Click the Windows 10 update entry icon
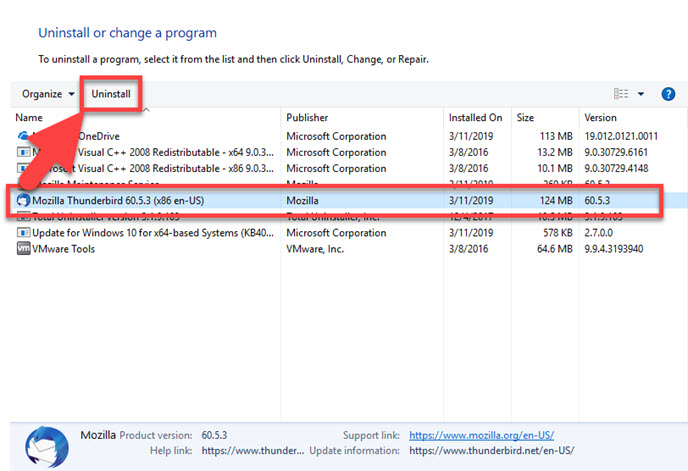The width and height of the screenshot is (688, 471). (x=24, y=232)
